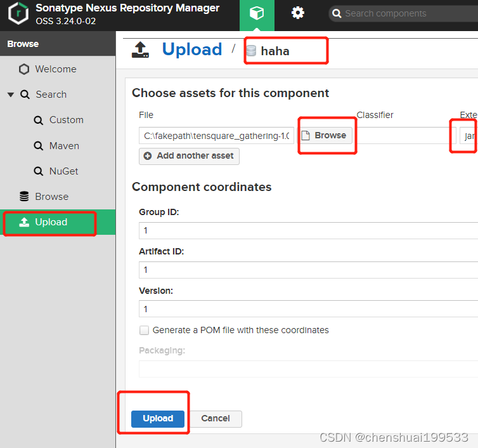This screenshot has width=478, height=448.
Task: Click Add another asset button
Action: 189,156
